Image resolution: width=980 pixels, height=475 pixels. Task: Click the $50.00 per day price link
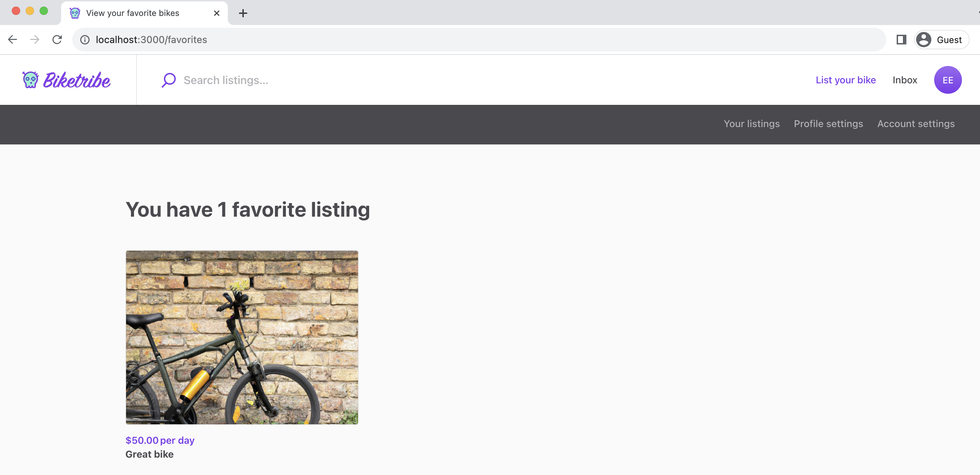point(160,440)
